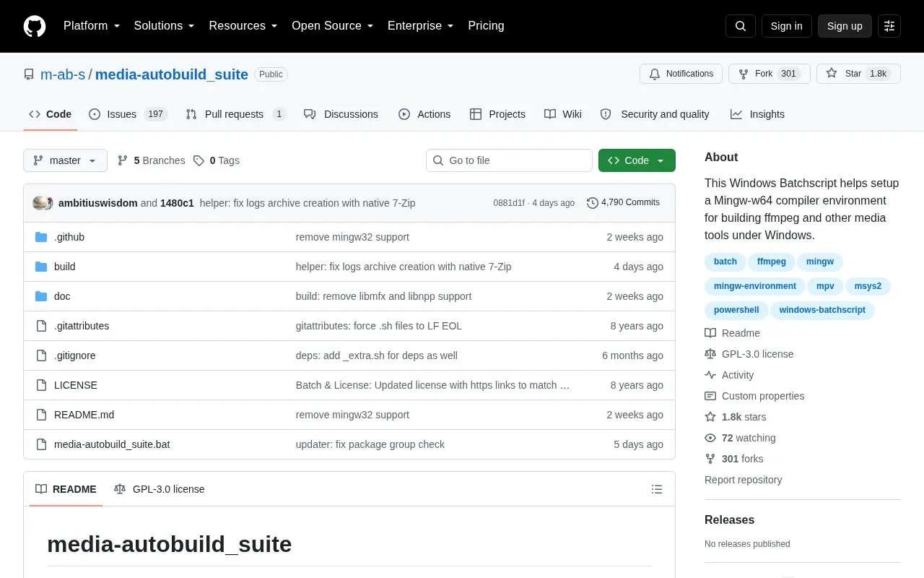Open the Actions tab
The width and height of the screenshot is (924, 578).
click(424, 114)
